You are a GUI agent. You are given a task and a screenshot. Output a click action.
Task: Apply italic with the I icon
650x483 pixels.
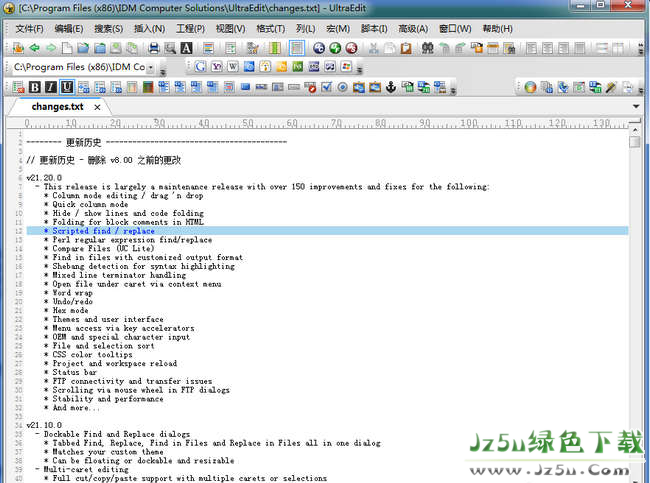(51, 87)
